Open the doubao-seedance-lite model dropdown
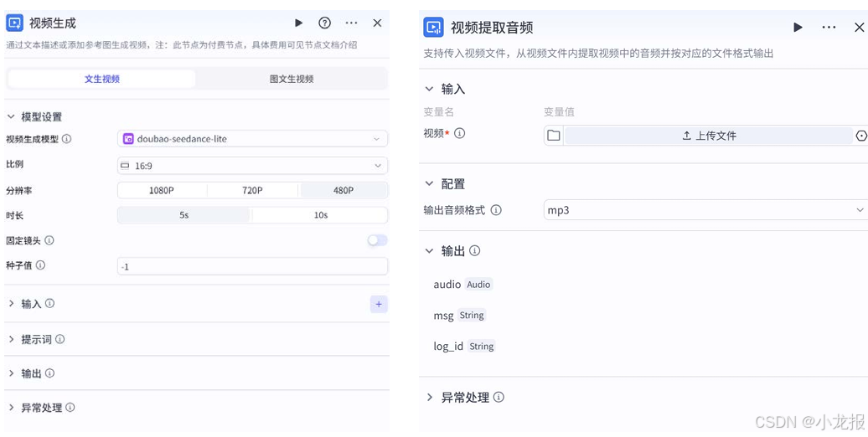Image resolution: width=868 pixels, height=437 pixels. pyautogui.click(x=252, y=139)
